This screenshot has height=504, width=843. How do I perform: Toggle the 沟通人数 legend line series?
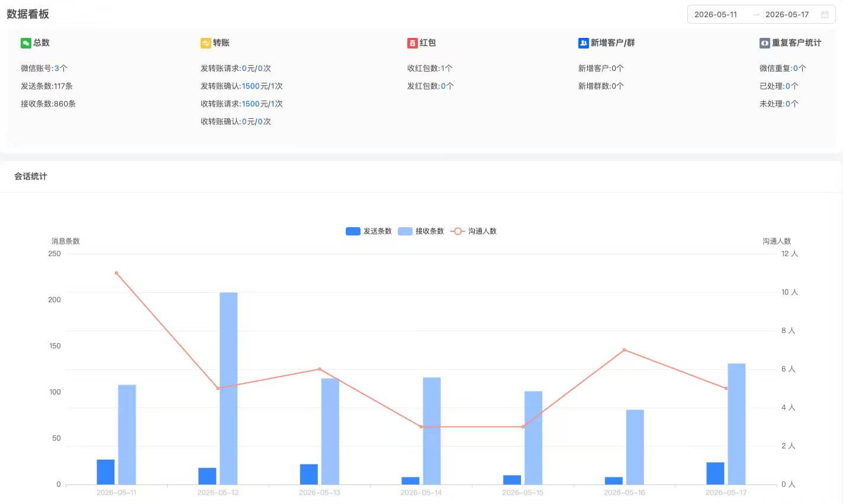474,231
